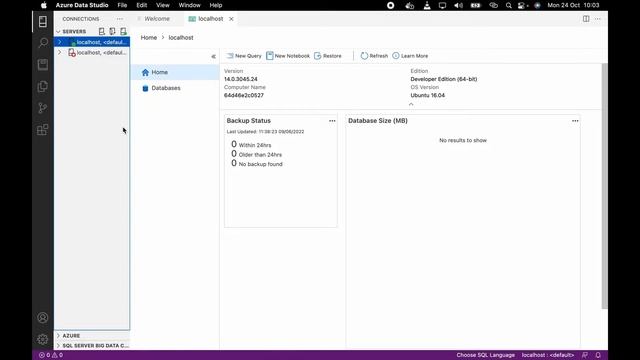Screen dimensions: 640x360
Task: Open the Extensions view icon
Action: coord(42,129)
